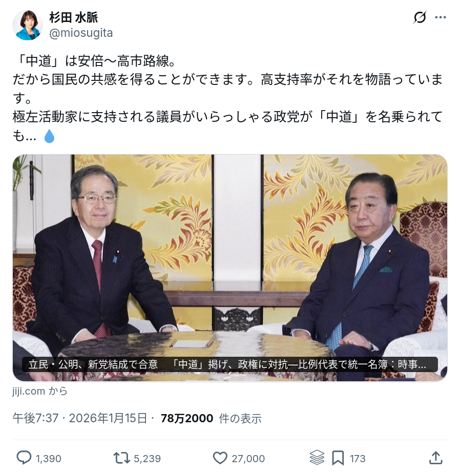Click the 27,000 likes count
The height and width of the screenshot is (476, 460).
click(x=248, y=459)
